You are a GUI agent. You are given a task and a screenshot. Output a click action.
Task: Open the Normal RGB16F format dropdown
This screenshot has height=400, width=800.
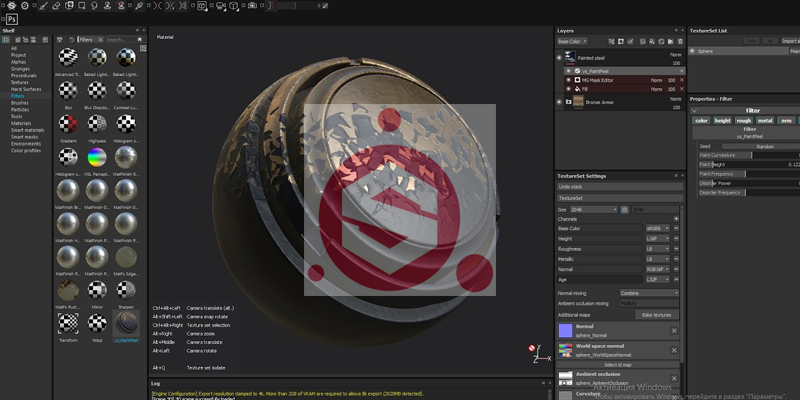pyautogui.click(x=658, y=269)
